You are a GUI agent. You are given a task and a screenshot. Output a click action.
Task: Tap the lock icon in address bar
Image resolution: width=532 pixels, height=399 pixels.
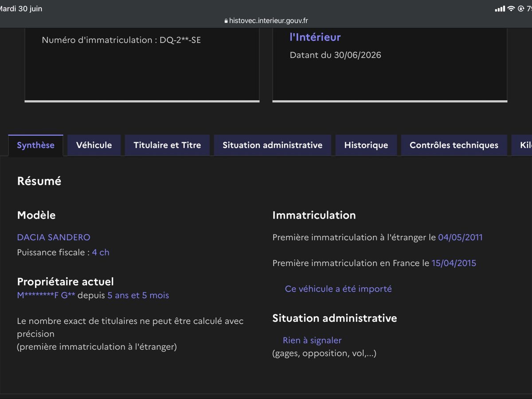click(x=226, y=21)
